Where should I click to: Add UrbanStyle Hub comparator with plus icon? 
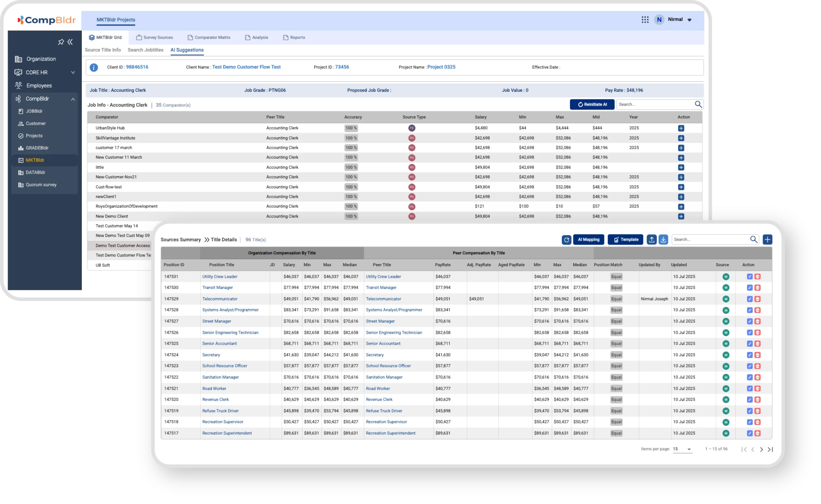click(x=681, y=128)
